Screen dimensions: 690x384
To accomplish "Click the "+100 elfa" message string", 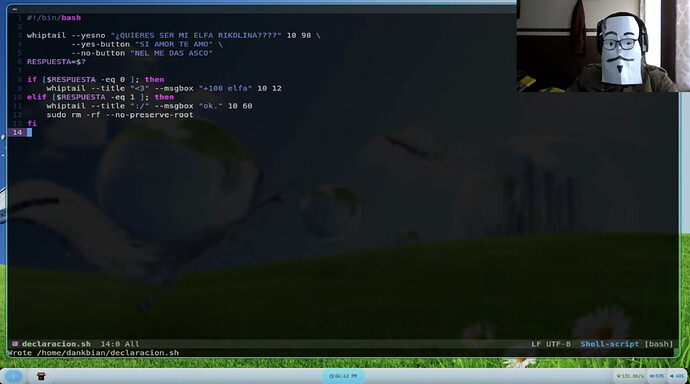I will click(225, 88).
